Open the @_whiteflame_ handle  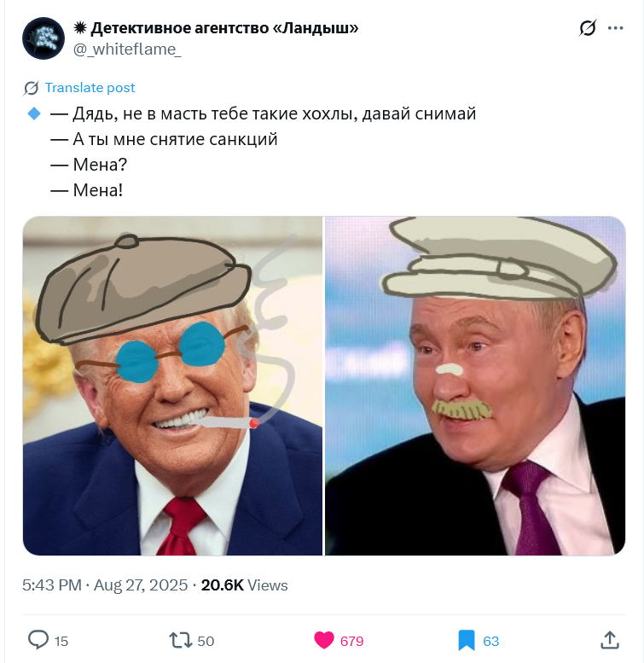[127, 49]
